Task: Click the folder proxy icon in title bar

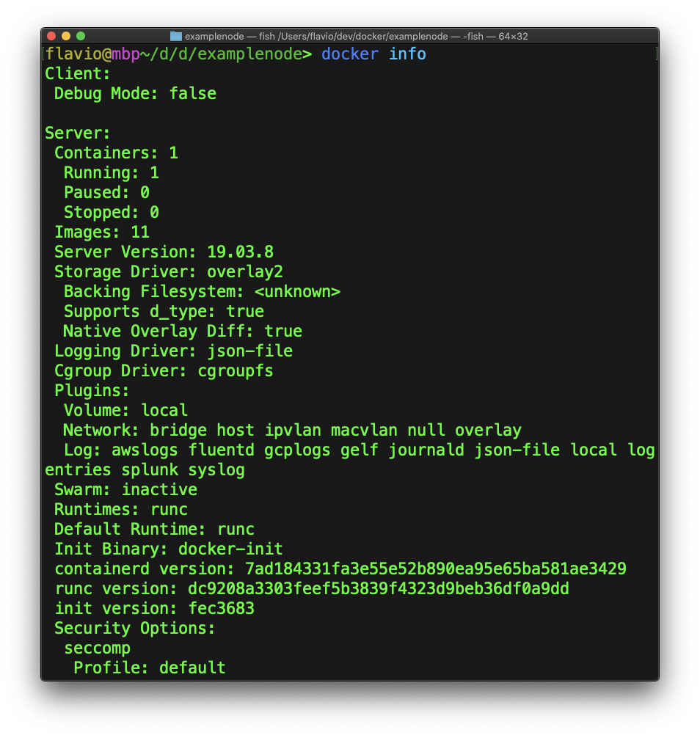Action: (x=176, y=35)
